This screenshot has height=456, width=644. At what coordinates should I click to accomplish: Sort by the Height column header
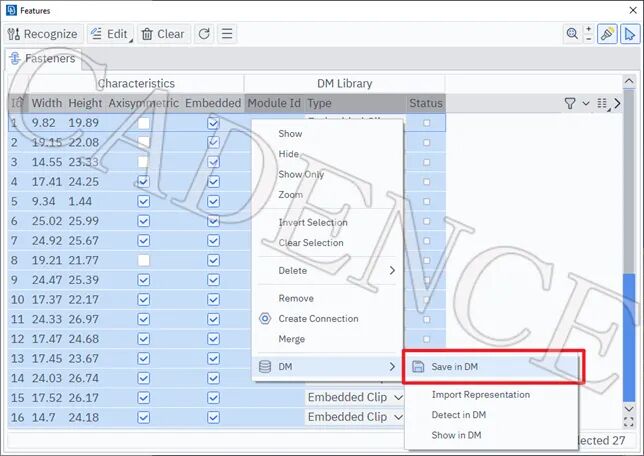[85, 103]
